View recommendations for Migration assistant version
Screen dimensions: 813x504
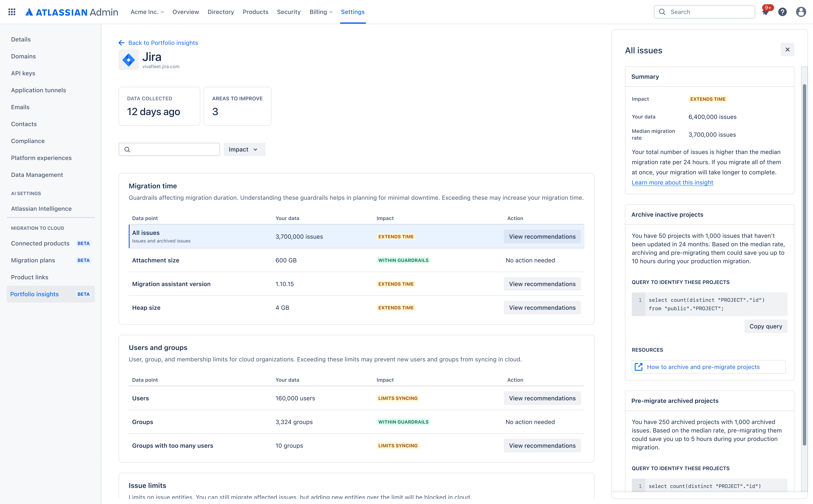point(542,284)
